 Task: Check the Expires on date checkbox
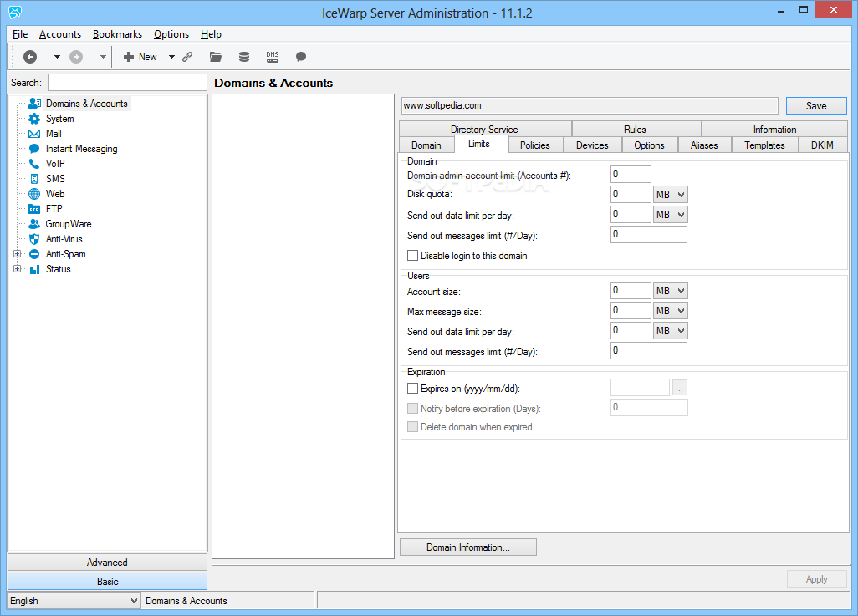click(412, 389)
